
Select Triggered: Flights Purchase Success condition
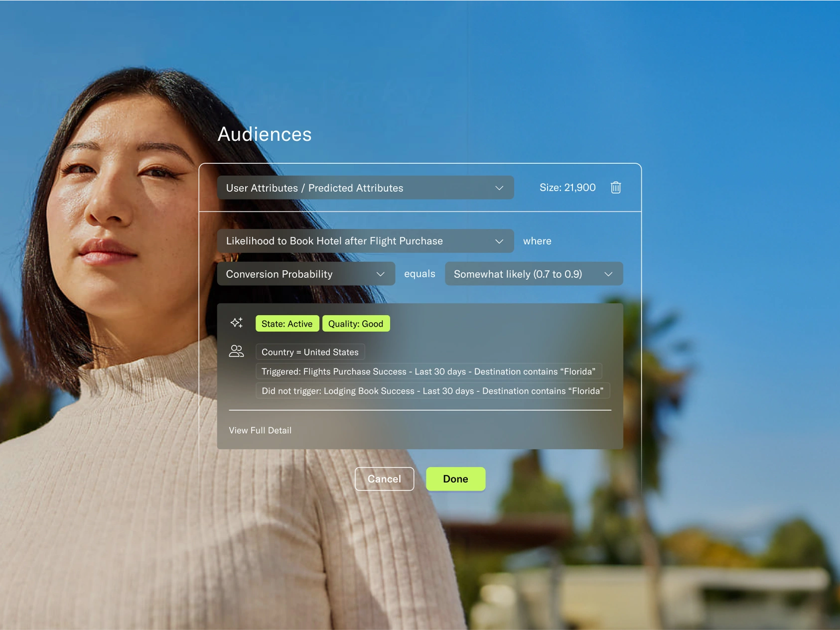(428, 372)
